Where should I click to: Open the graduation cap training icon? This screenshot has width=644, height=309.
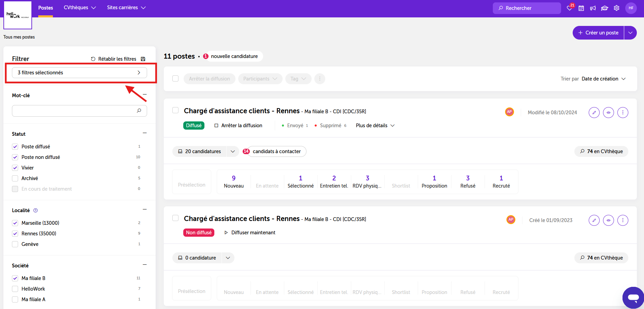(604, 8)
